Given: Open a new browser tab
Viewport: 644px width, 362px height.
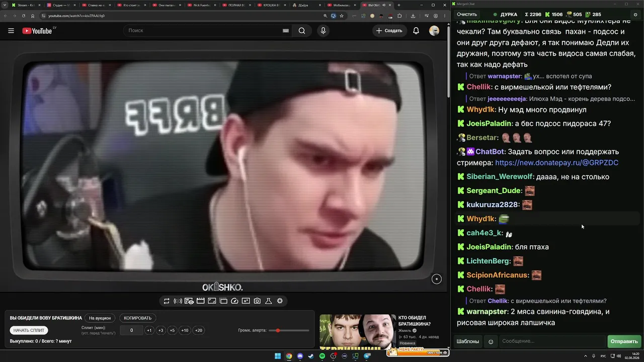Looking at the screenshot, I should (x=399, y=5).
